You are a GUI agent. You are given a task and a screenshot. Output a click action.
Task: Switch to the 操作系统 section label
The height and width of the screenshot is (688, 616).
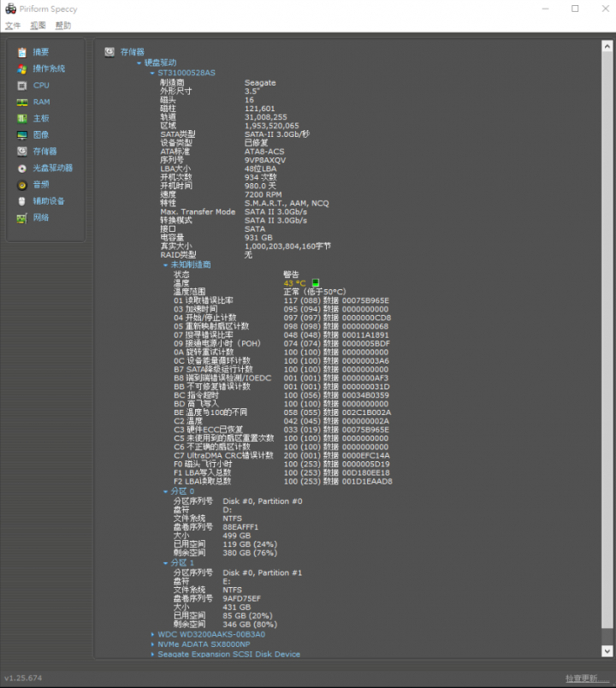coord(49,69)
